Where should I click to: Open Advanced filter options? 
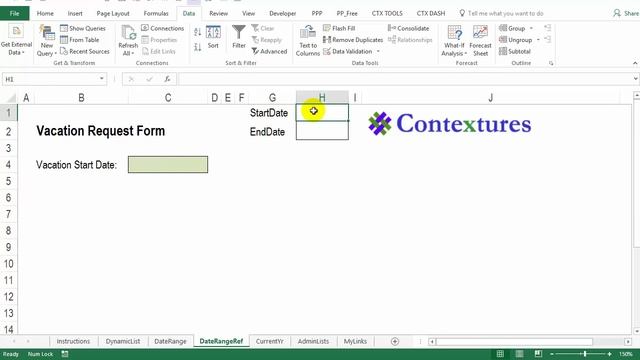(x=269, y=51)
